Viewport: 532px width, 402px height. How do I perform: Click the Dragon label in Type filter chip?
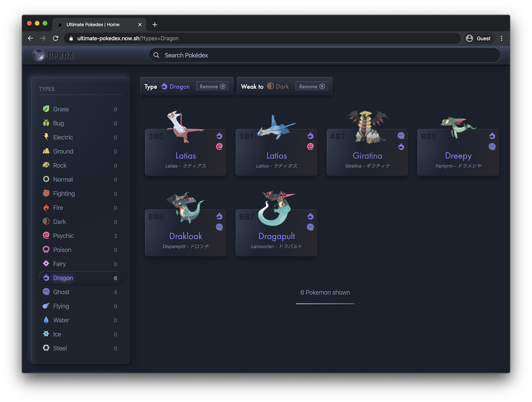coord(180,87)
